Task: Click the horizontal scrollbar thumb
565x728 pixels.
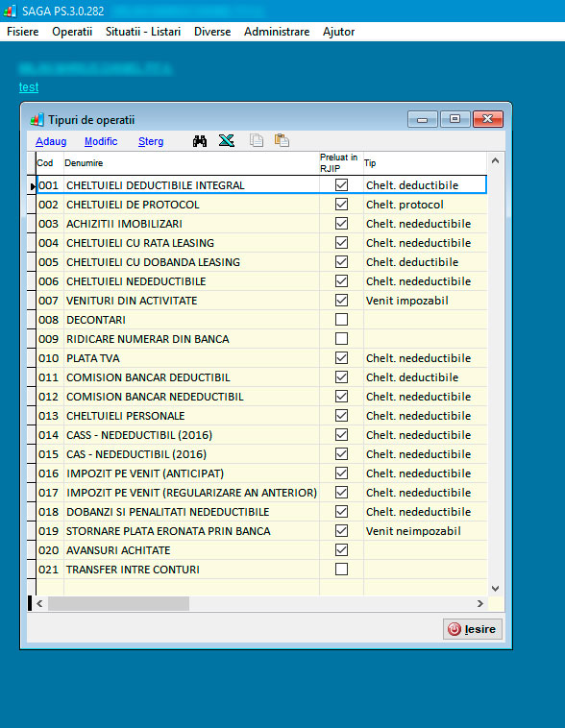Action: point(118,603)
